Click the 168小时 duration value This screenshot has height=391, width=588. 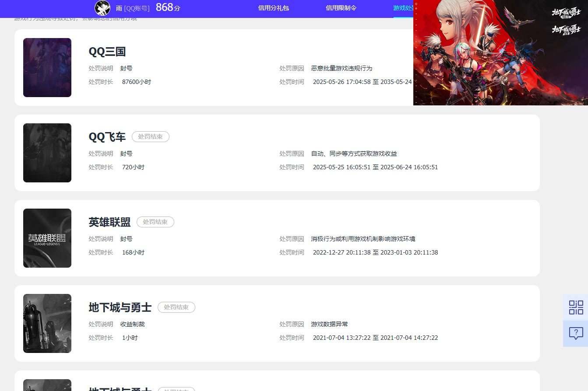pyautogui.click(x=133, y=252)
